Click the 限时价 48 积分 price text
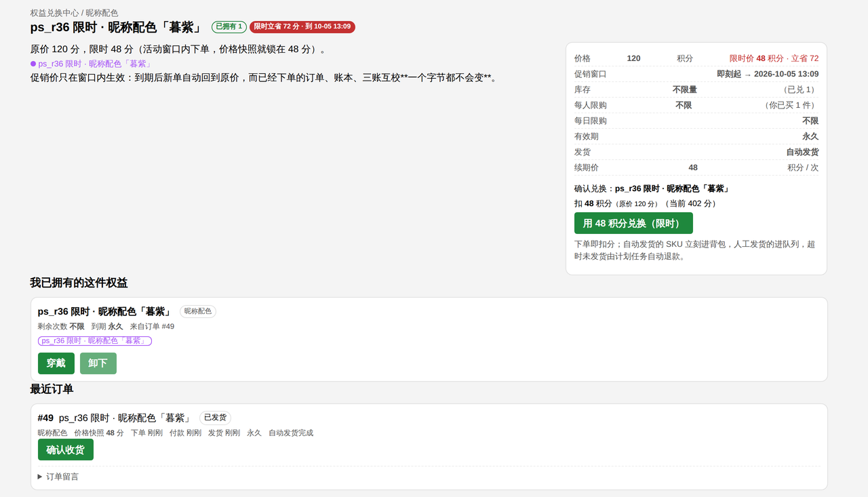The height and width of the screenshot is (497, 868). coord(756,58)
